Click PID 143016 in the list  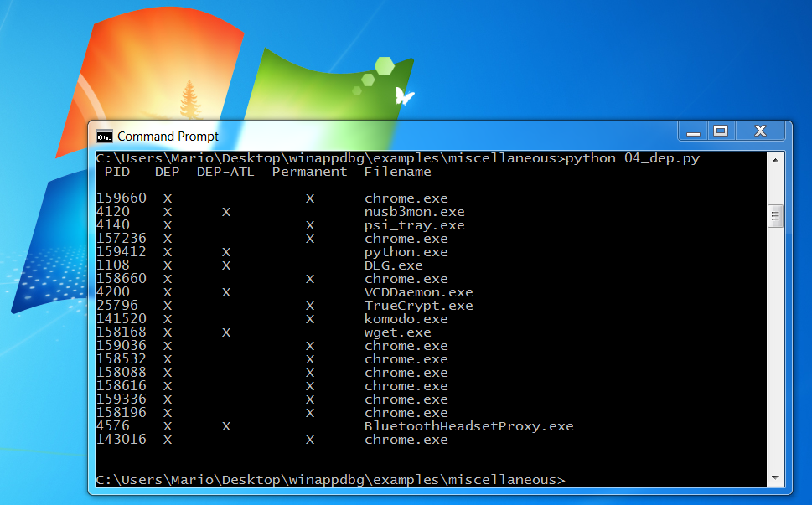(122, 440)
